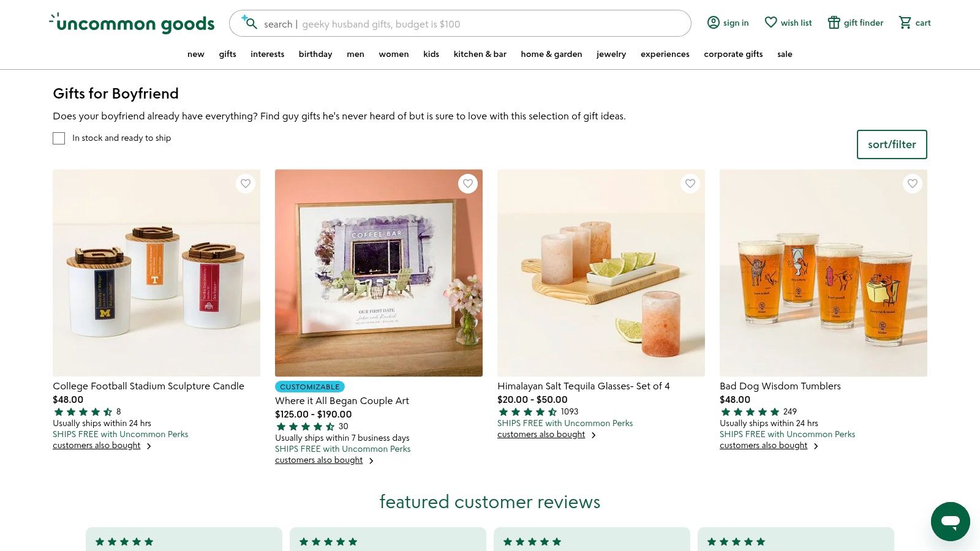Expand customers also bought under salt glasses
The width and height of the screenshot is (980, 551).
click(x=541, y=434)
